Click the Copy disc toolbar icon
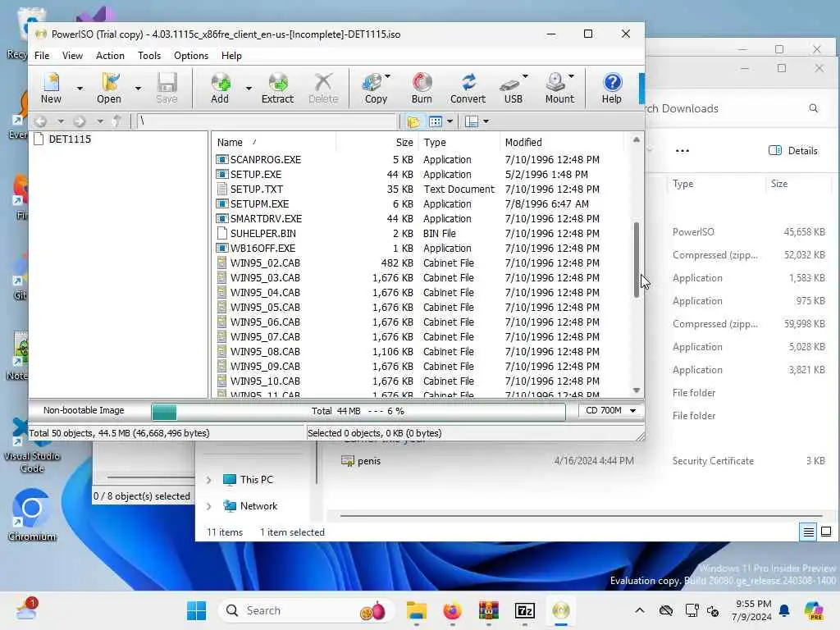The height and width of the screenshot is (630, 840). coord(373,88)
